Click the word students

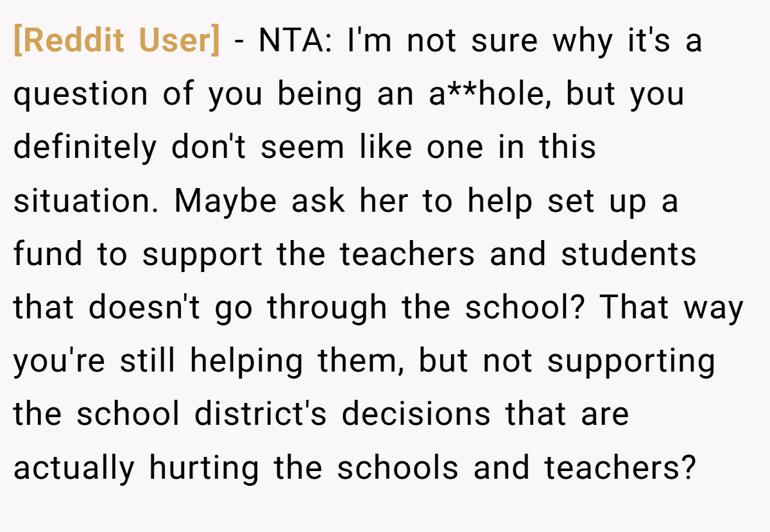click(629, 254)
